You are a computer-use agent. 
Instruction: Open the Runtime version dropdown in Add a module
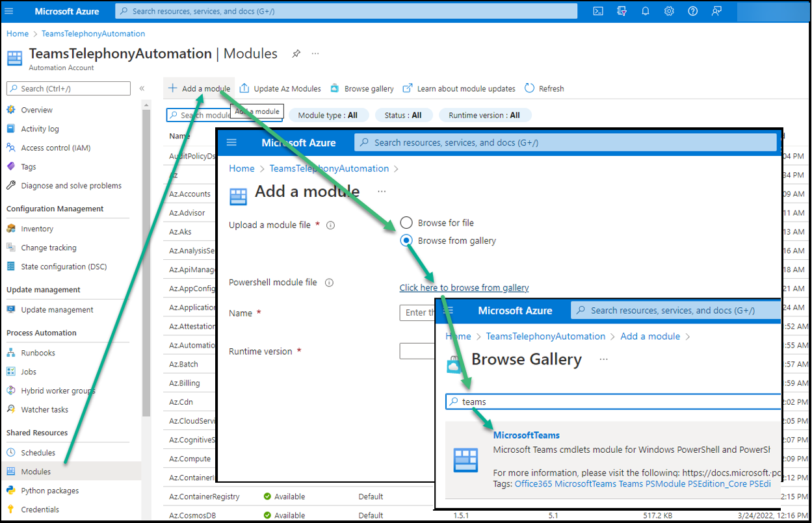(417, 351)
